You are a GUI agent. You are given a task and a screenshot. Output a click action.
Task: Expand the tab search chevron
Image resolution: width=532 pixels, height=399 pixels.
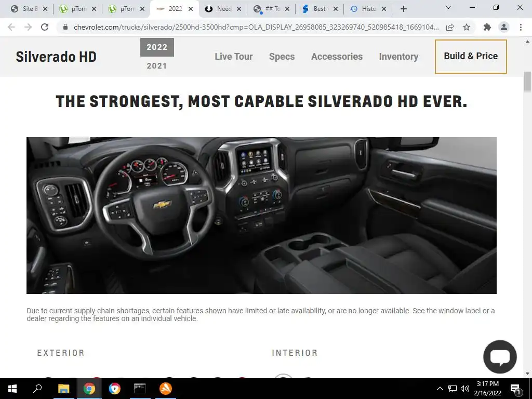[x=448, y=7]
